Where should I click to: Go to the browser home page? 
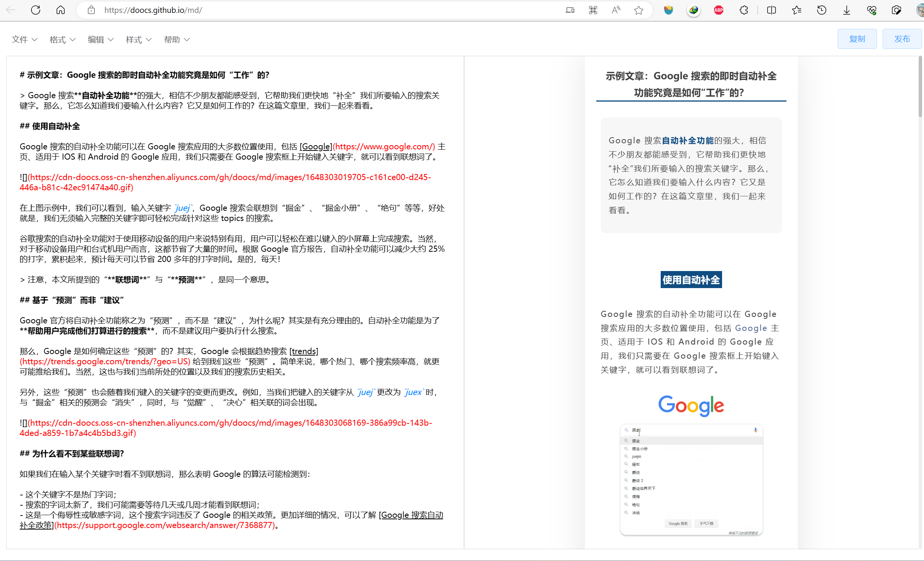[x=61, y=10]
